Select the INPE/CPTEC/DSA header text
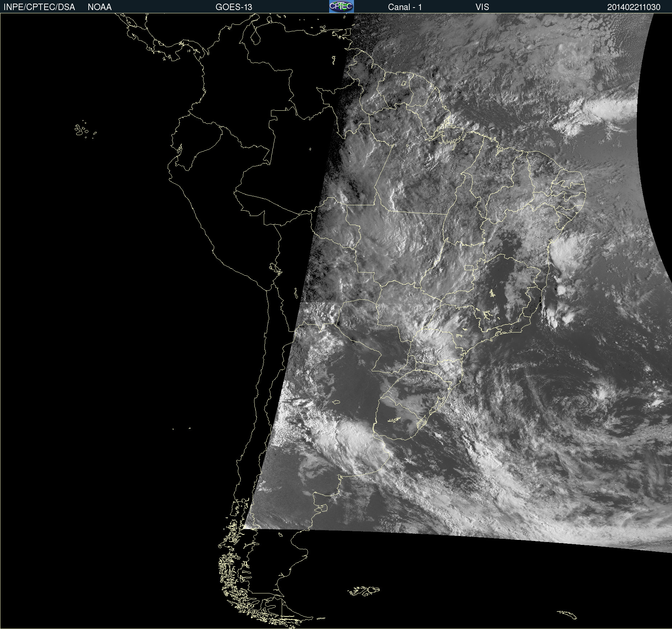 point(39,7)
